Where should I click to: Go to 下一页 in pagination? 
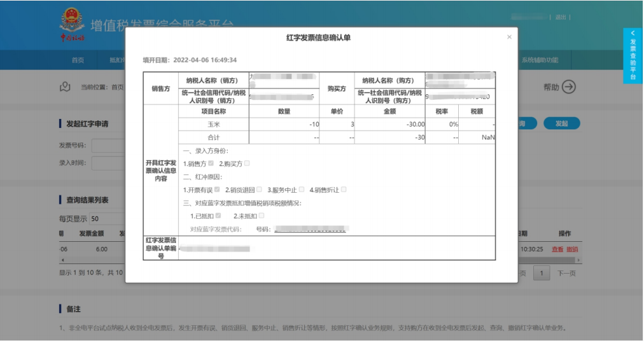click(x=566, y=273)
